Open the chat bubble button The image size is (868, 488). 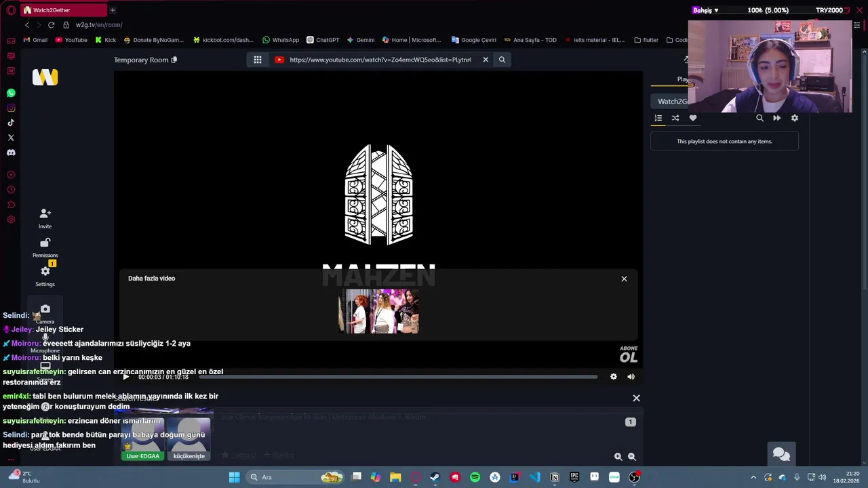pyautogui.click(x=781, y=455)
